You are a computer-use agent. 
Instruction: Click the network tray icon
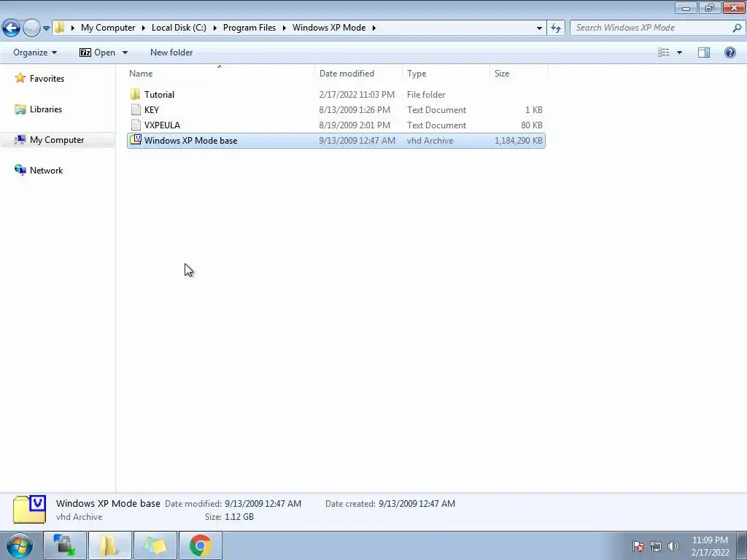(656, 545)
